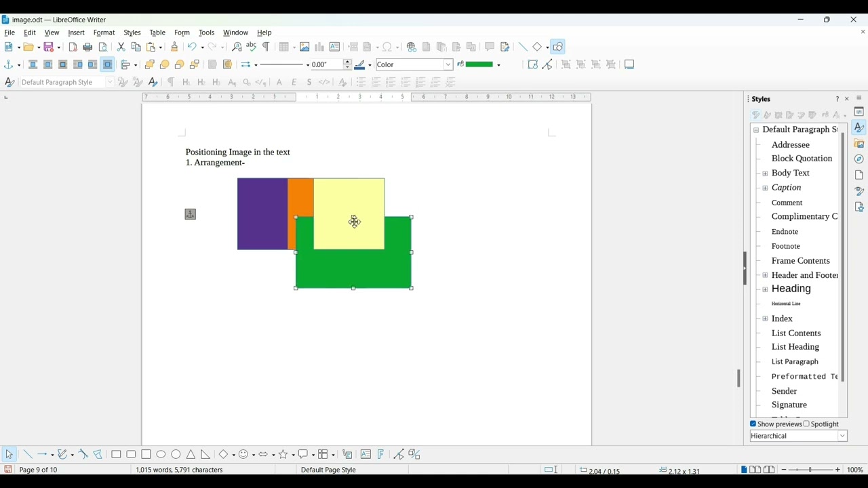Open the Paragraph Style dropdown
The image size is (868, 488).
click(111, 83)
